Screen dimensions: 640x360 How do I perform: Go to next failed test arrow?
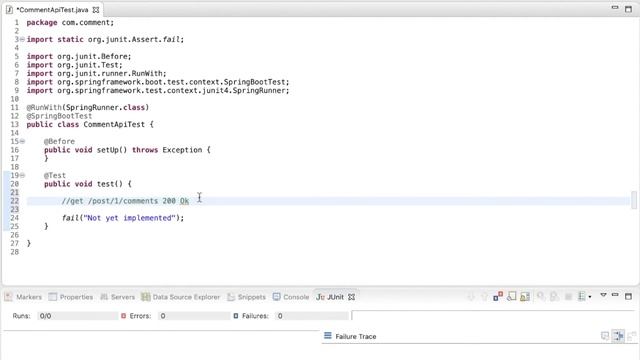point(471,297)
